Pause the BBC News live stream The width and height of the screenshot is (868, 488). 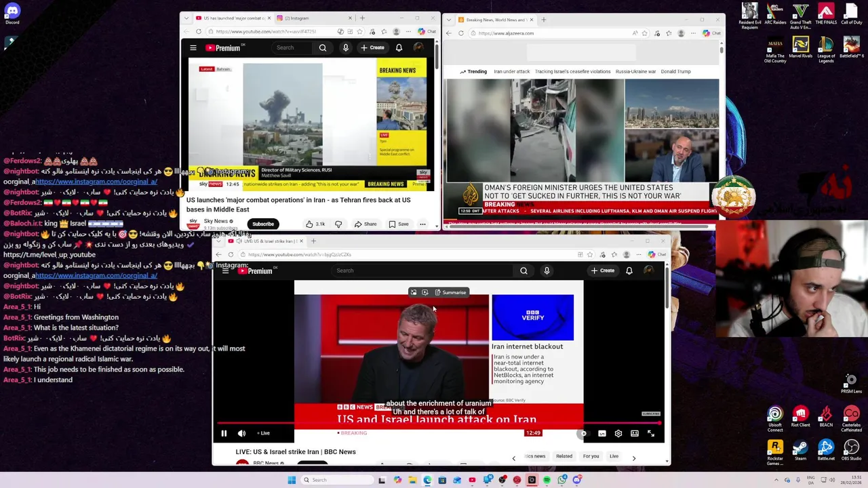click(224, 433)
